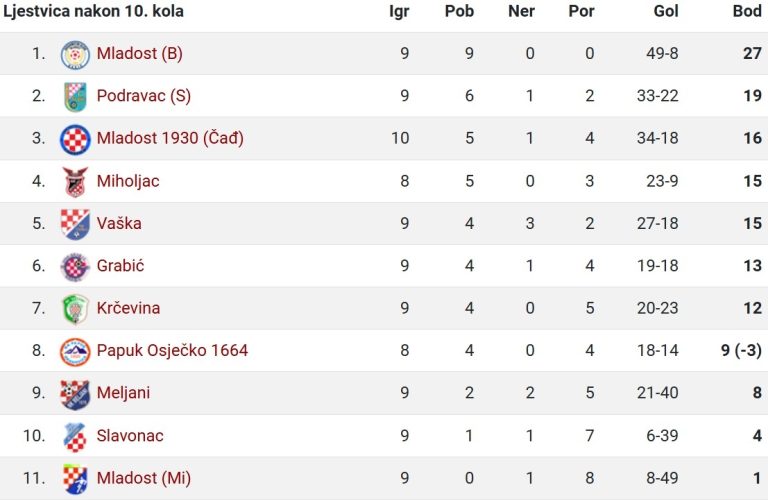Click the Podravac (S) club crest

pyautogui.click(x=75, y=96)
